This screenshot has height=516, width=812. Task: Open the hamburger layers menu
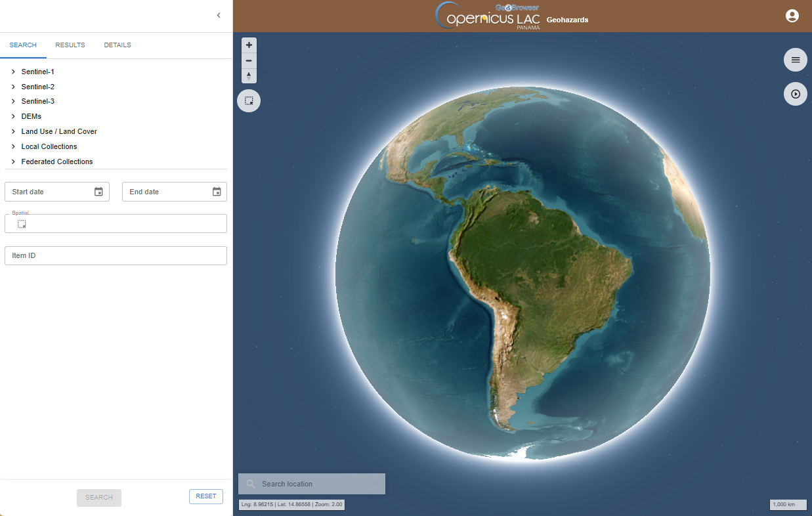(x=795, y=60)
